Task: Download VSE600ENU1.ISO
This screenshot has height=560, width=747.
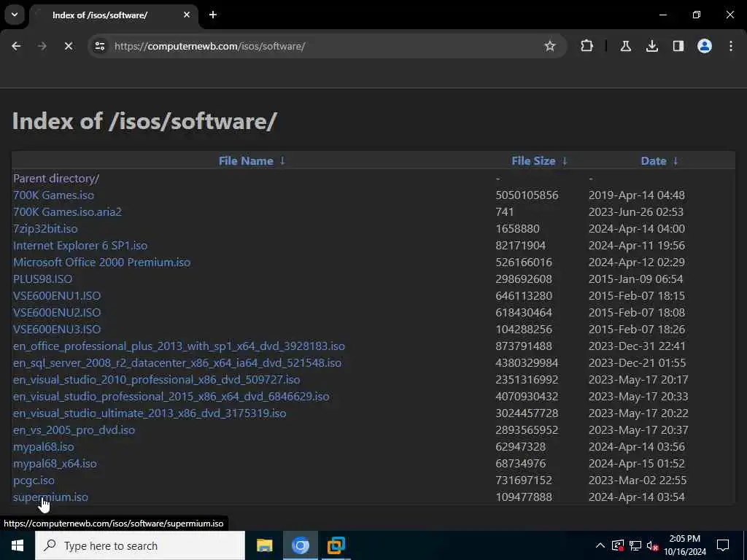Action: click(x=57, y=296)
